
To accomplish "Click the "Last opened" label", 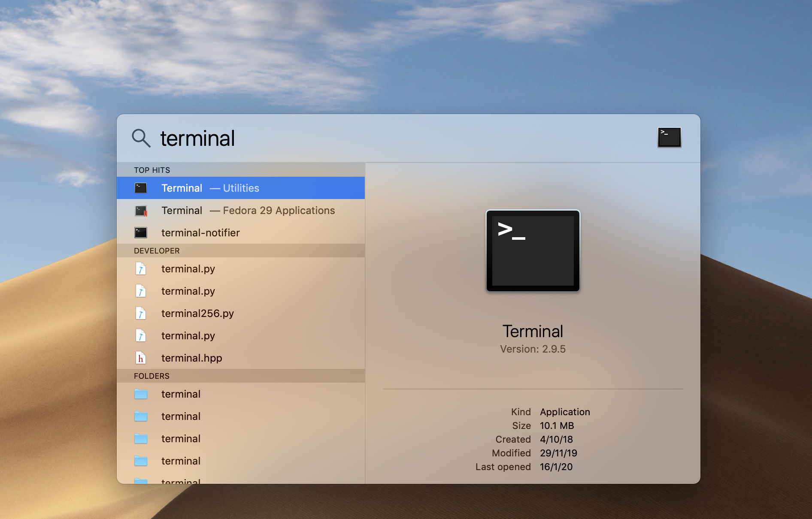I will click(x=503, y=467).
